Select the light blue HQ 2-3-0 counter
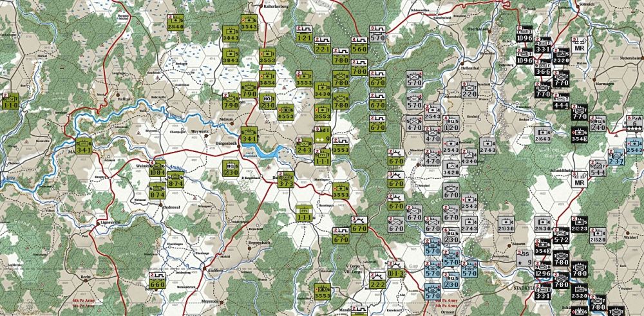Viewport: 644px width, 316px height. click(451, 281)
